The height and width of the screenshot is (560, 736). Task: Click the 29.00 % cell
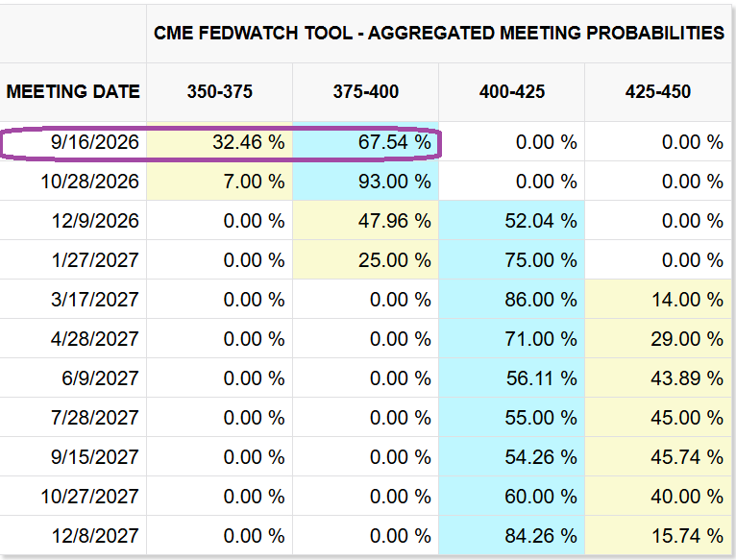[658, 338]
